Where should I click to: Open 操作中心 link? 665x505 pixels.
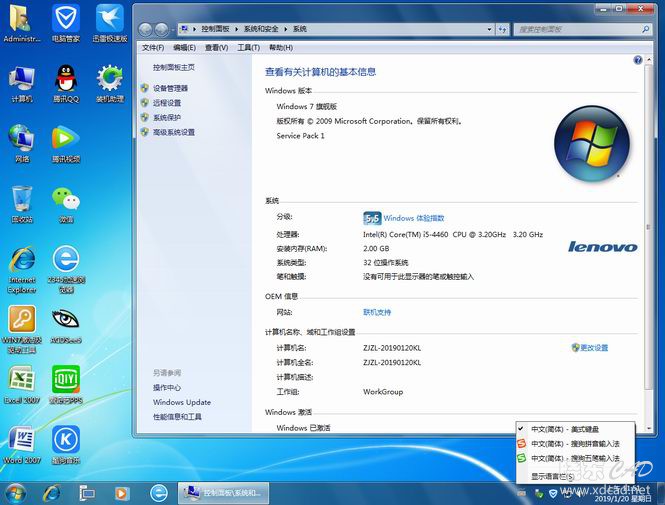[167, 388]
